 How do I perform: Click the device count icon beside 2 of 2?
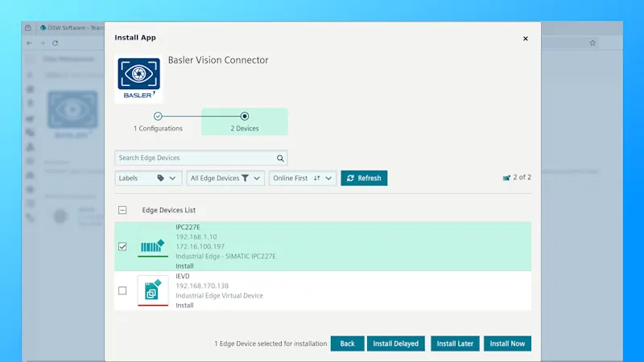point(506,178)
